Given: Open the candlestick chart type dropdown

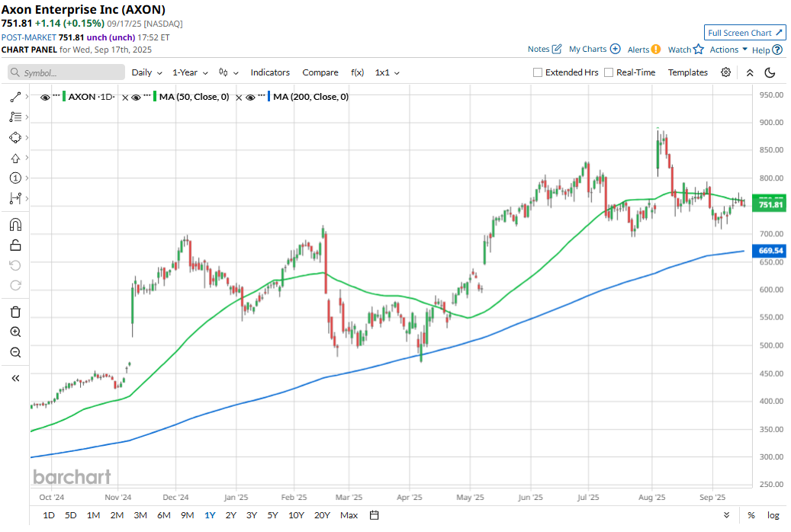Looking at the screenshot, I should [228, 72].
